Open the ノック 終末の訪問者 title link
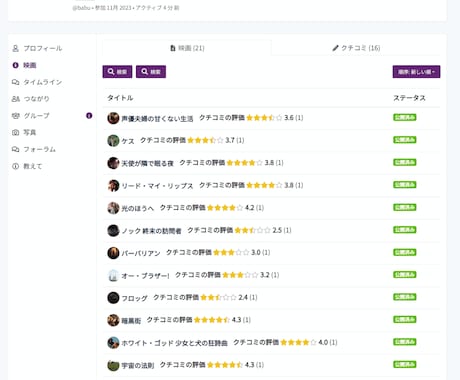Image resolution: width=460 pixels, height=380 pixels. point(151,231)
